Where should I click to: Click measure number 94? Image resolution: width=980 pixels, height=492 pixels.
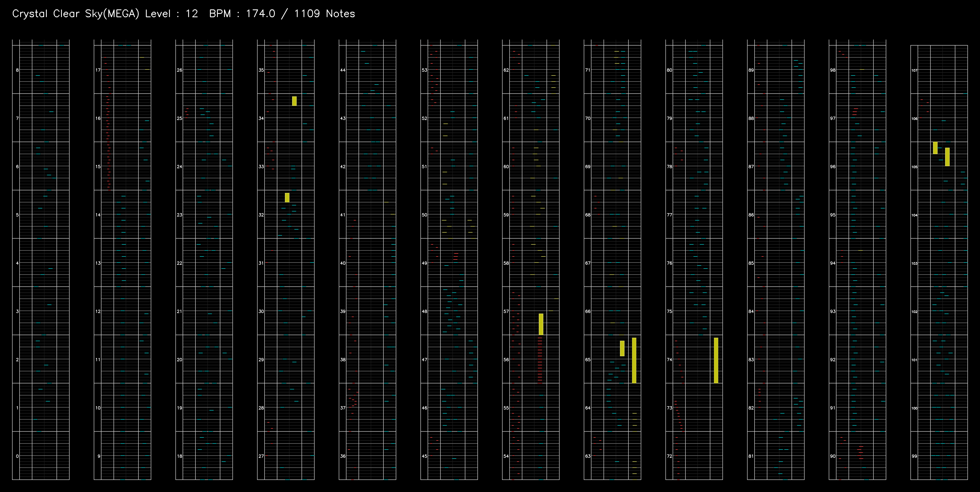(x=833, y=263)
